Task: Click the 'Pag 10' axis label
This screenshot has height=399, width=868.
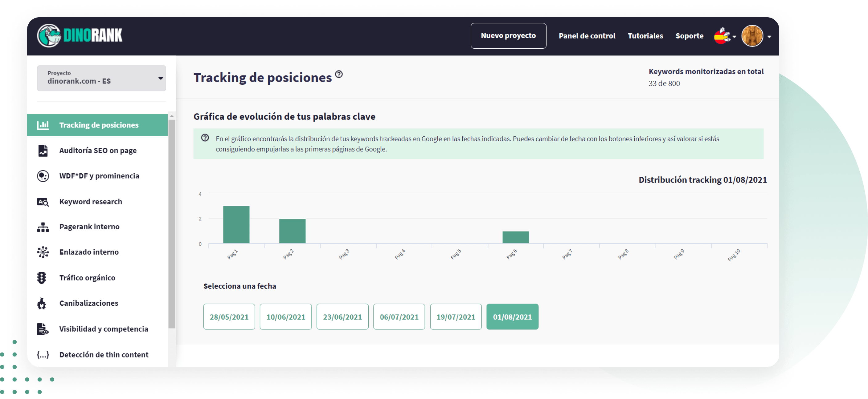Action: pos(734,255)
